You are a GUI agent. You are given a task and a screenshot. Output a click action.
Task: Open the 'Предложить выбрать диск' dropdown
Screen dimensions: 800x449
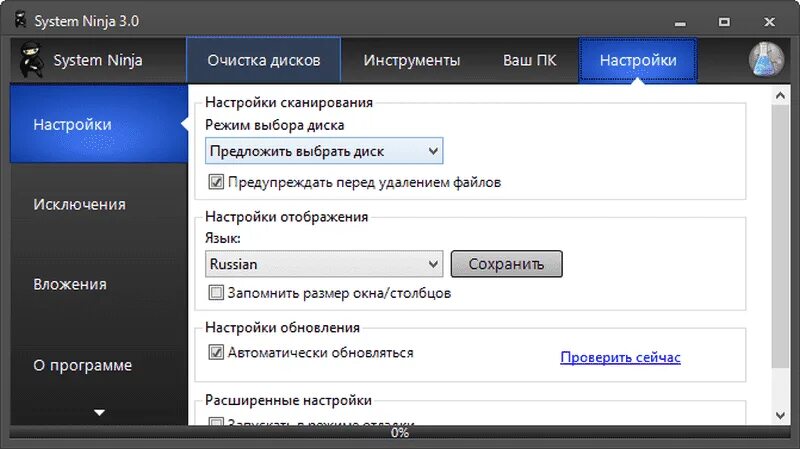(324, 151)
